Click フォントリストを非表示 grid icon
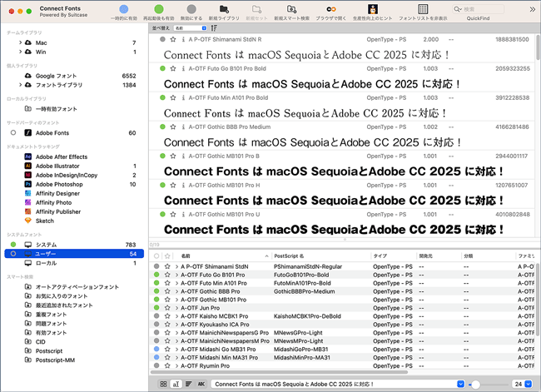The width and height of the screenshot is (541, 392). (x=423, y=9)
